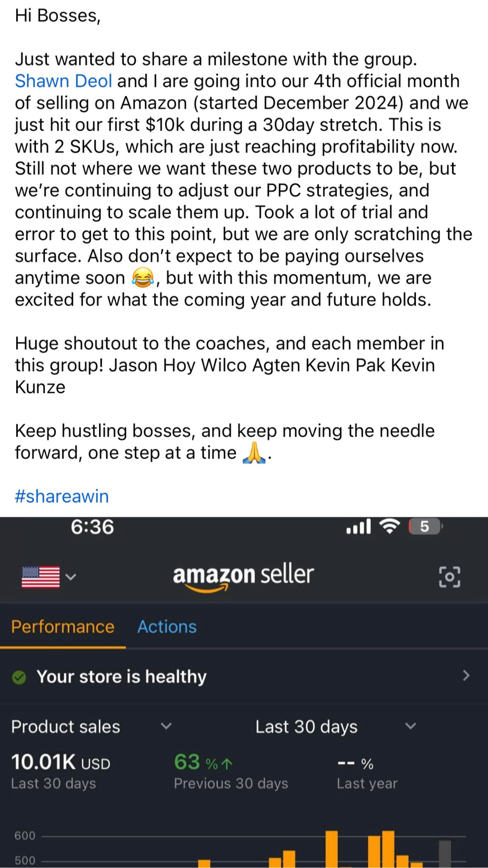The height and width of the screenshot is (868, 488).
Task: Open the #shareawin hashtag
Action: [62, 496]
